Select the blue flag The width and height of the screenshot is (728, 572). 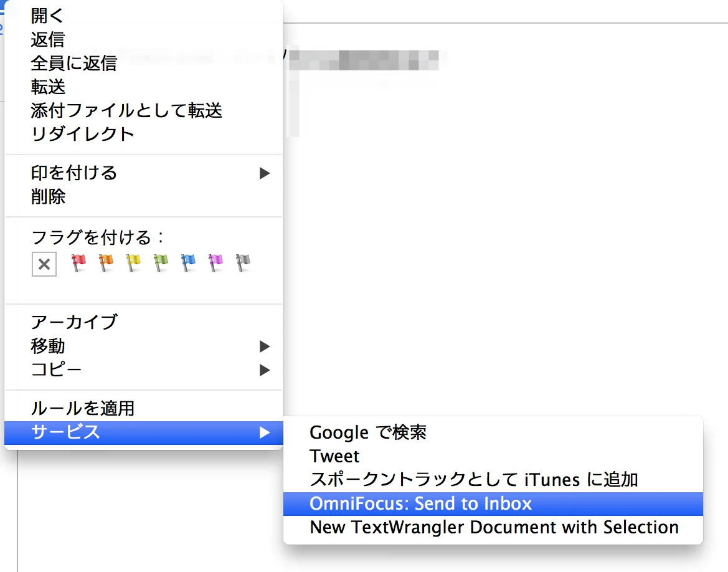click(x=189, y=263)
